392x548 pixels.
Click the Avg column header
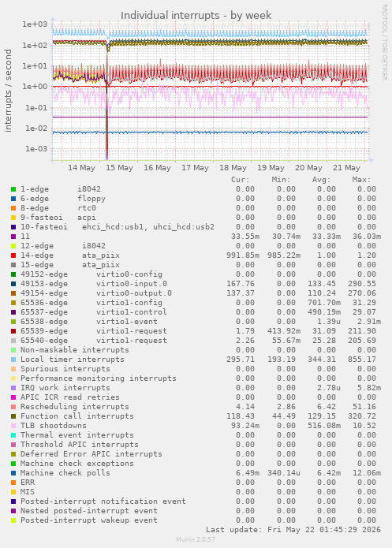(321, 180)
